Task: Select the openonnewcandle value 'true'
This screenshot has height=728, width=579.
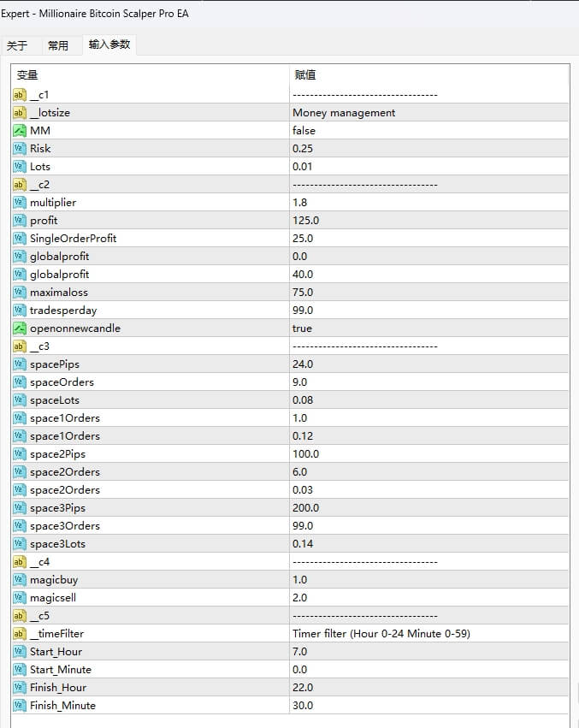Action: (x=429, y=328)
